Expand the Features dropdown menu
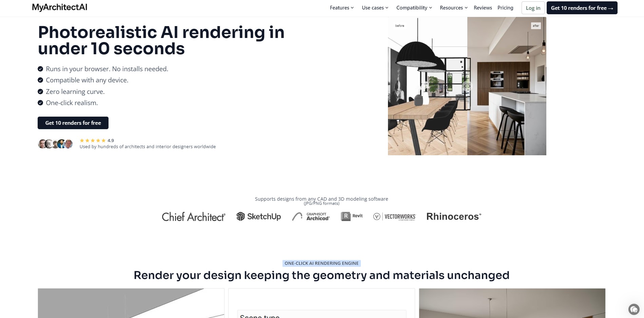644x318 pixels. (341, 8)
